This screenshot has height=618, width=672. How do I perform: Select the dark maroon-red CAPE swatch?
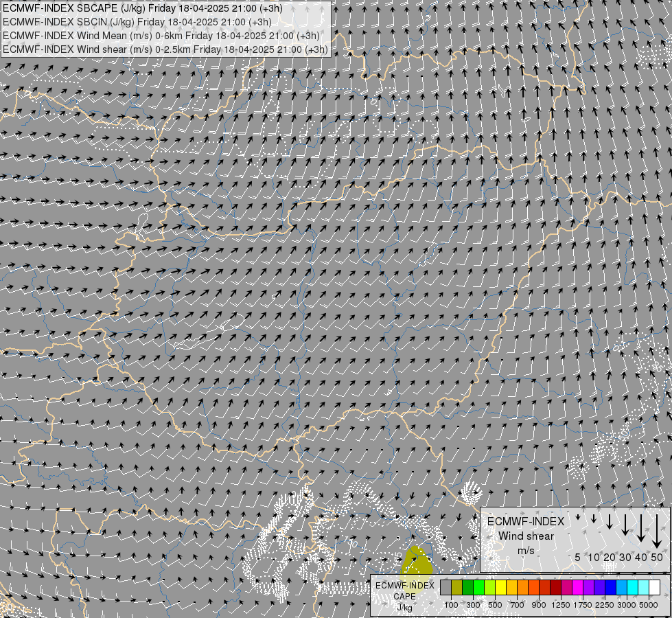click(x=556, y=588)
